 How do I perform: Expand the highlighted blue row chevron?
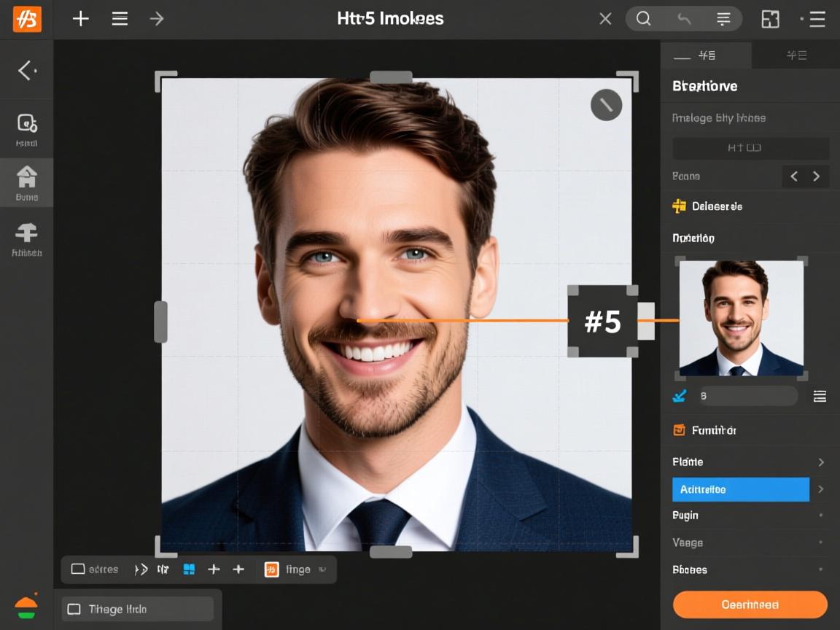click(821, 489)
